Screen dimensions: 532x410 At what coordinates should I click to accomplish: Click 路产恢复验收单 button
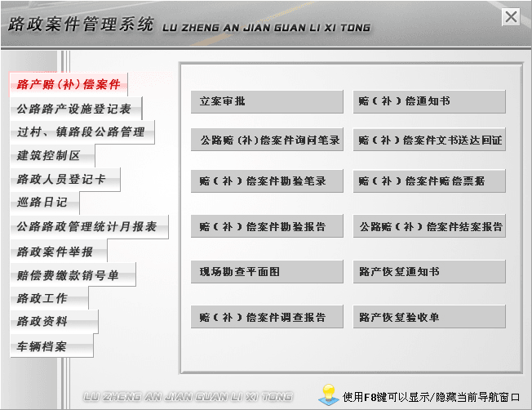429,317
